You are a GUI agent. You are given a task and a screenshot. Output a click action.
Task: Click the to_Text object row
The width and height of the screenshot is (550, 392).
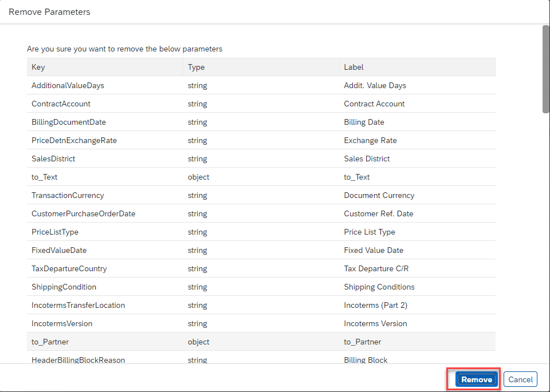click(x=45, y=177)
